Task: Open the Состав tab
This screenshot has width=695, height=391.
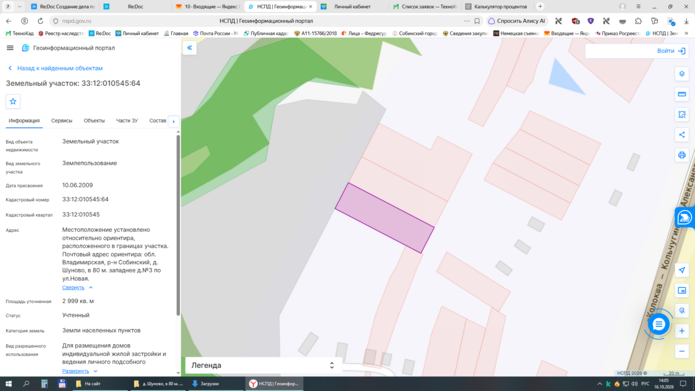Action: pos(157,121)
